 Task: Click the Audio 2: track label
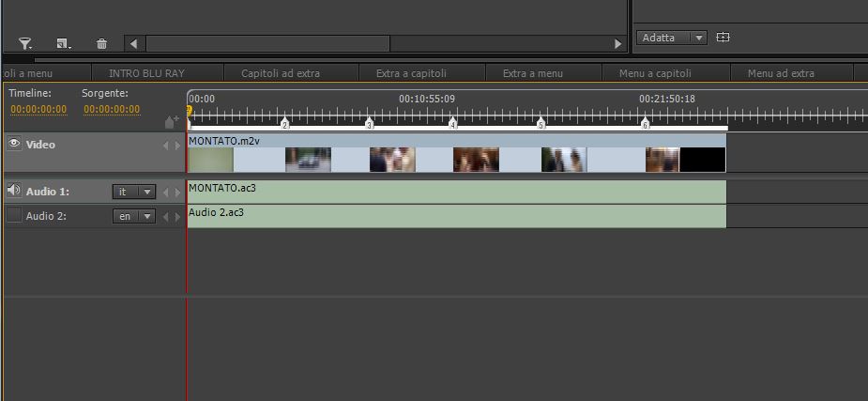coord(47,216)
